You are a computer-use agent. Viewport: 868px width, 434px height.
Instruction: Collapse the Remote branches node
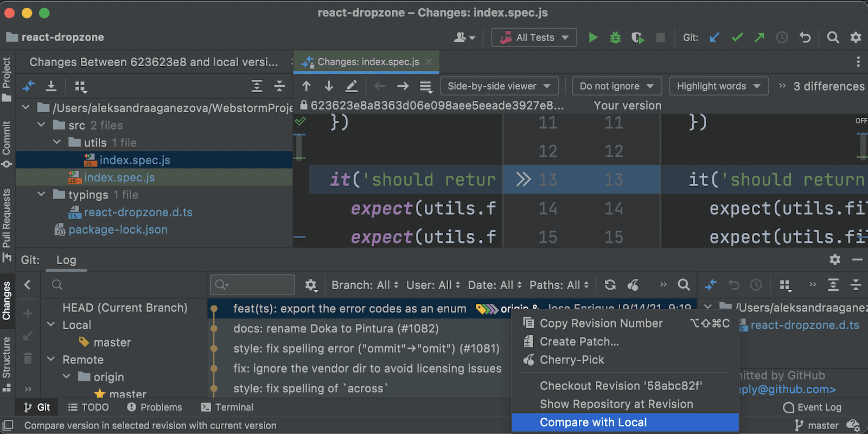click(x=51, y=359)
